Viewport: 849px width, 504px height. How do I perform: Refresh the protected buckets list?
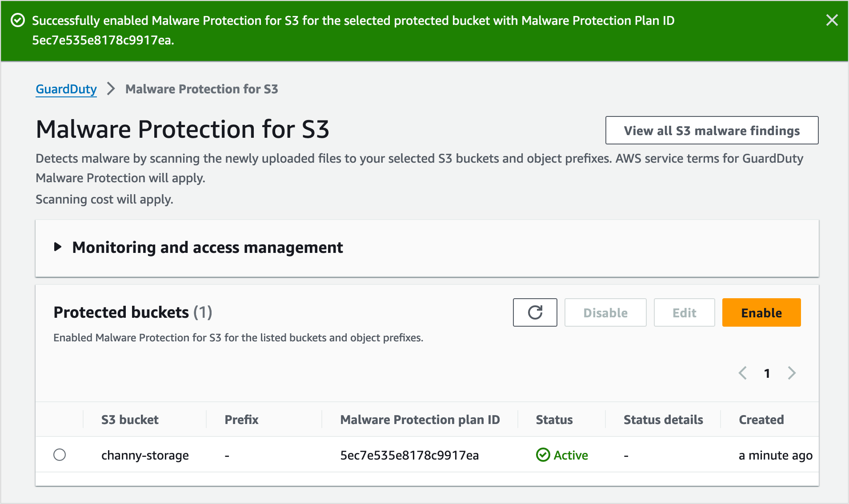(535, 312)
